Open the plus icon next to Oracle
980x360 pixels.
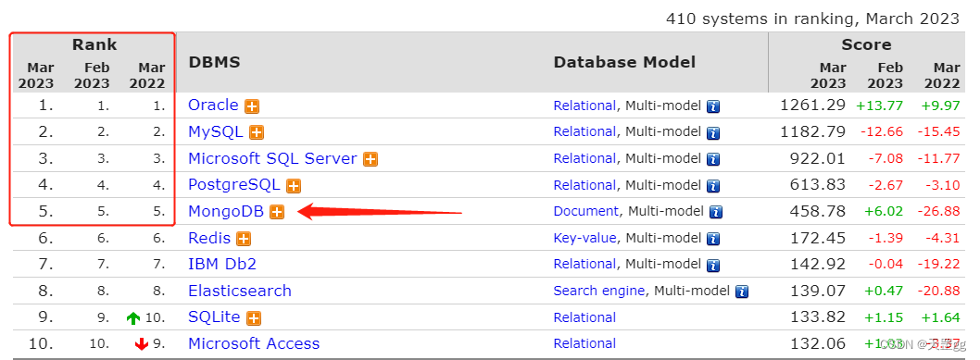252,106
